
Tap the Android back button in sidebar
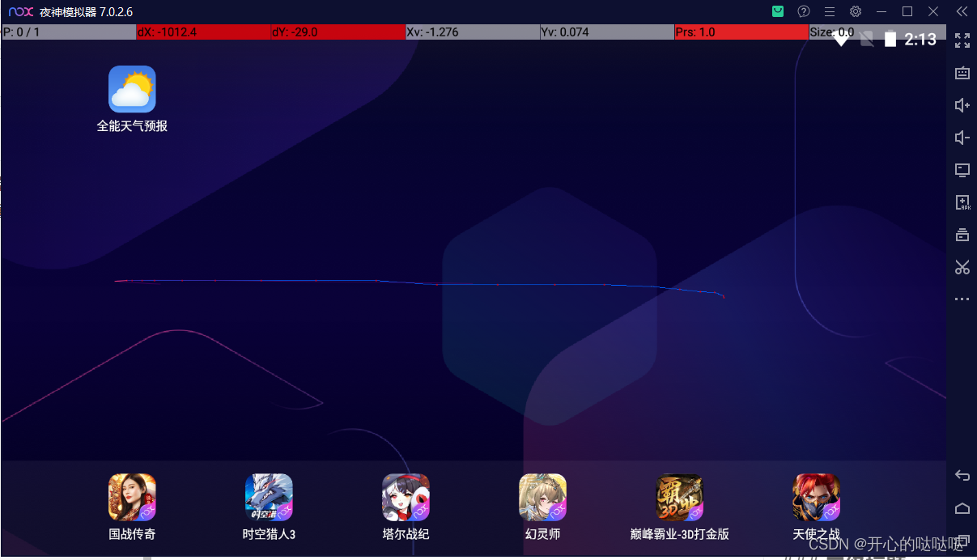[x=962, y=475]
